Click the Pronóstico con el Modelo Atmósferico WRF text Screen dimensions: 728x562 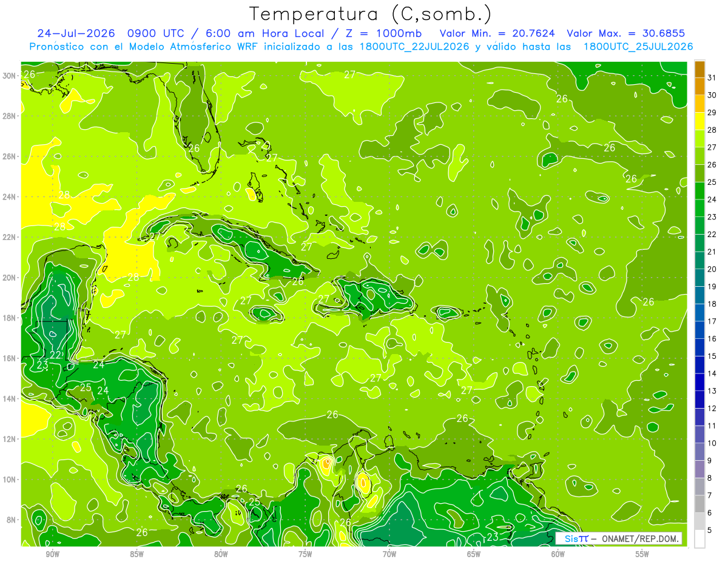(x=145, y=47)
